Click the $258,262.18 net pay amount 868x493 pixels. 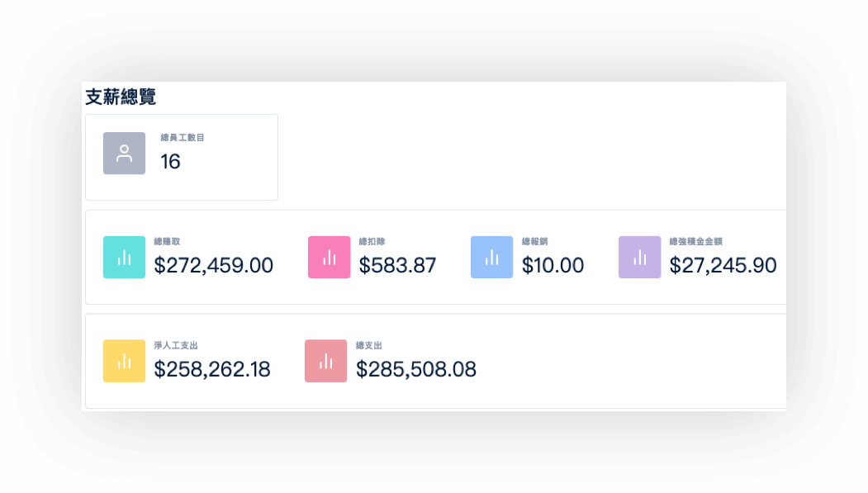[x=212, y=370]
